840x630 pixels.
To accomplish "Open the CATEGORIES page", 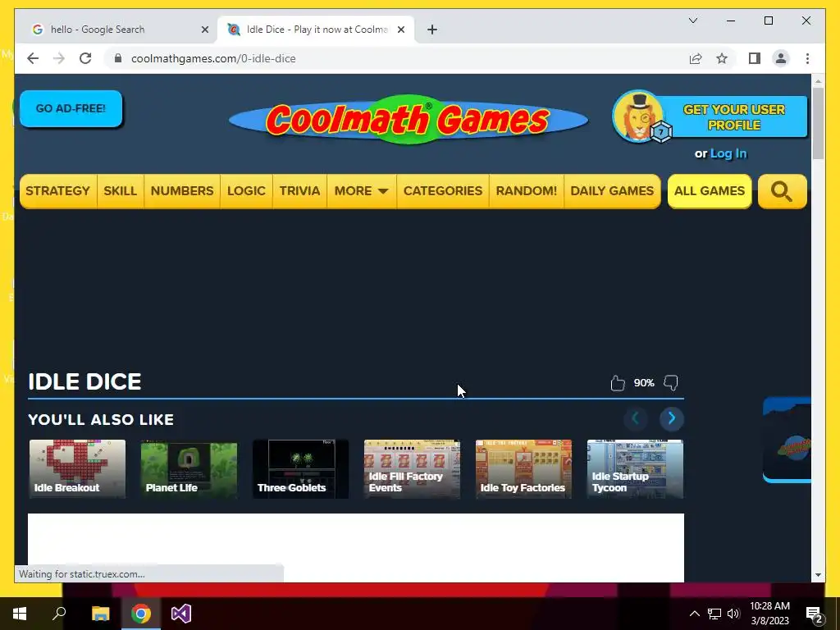I will point(443,191).
